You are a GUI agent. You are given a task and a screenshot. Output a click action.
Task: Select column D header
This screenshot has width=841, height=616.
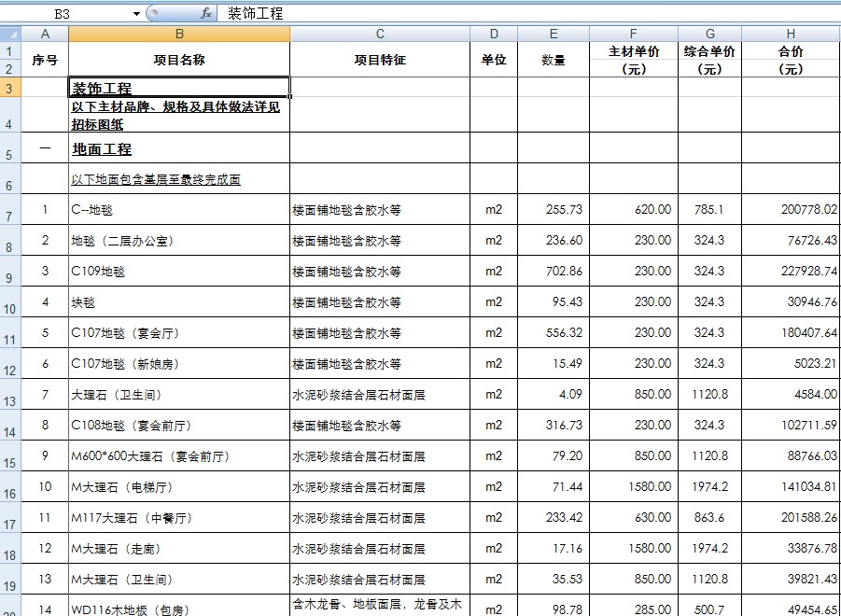pyautogui.click(x=494, y=35)
